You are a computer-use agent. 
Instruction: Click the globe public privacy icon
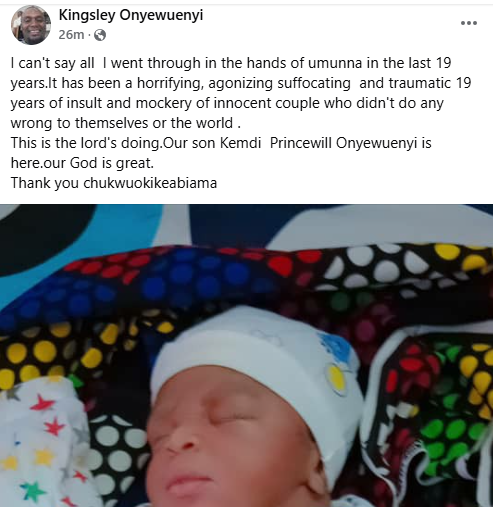[100, 35]
